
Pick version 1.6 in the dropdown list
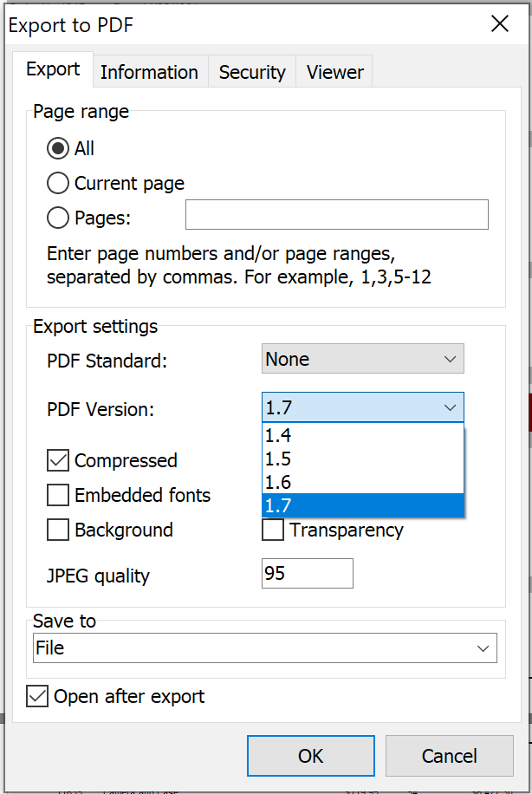click(x=362, y=482)
